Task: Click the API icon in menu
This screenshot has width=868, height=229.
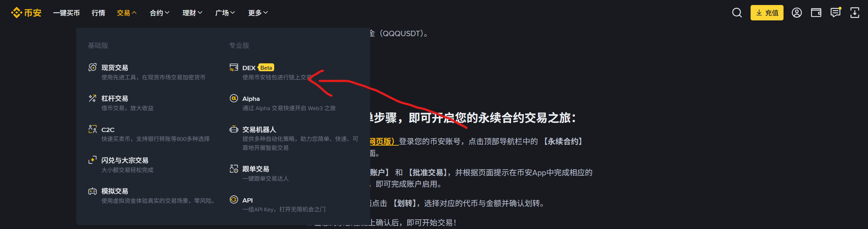Action: 234,200
